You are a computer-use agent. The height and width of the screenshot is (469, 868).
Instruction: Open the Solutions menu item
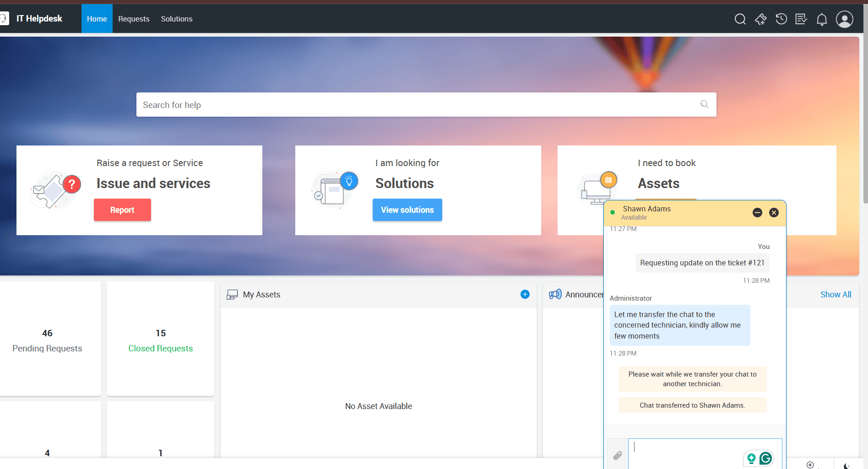176,19
